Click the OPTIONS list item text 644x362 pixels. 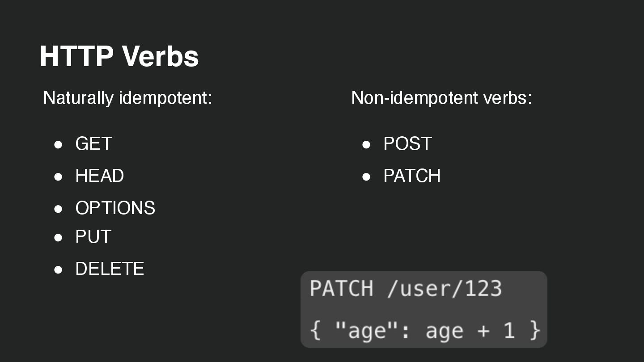[x=115, y=208]
